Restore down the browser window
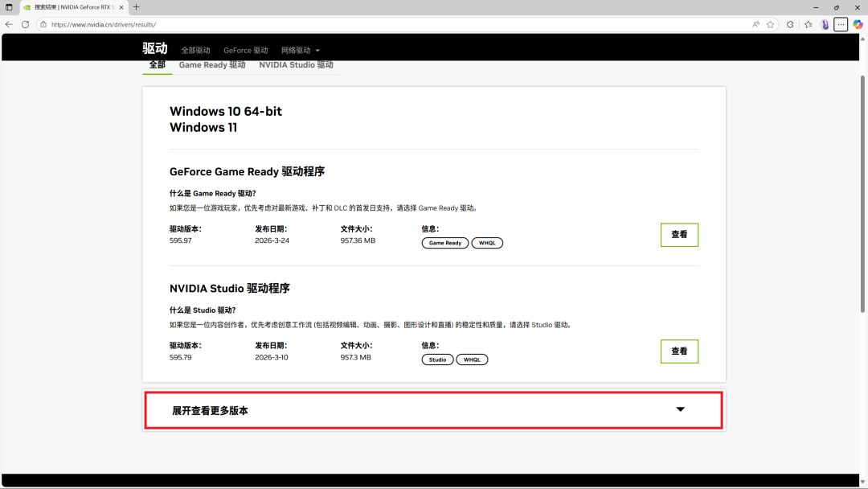Screen dimensions: 868x489 click(837, 7)
